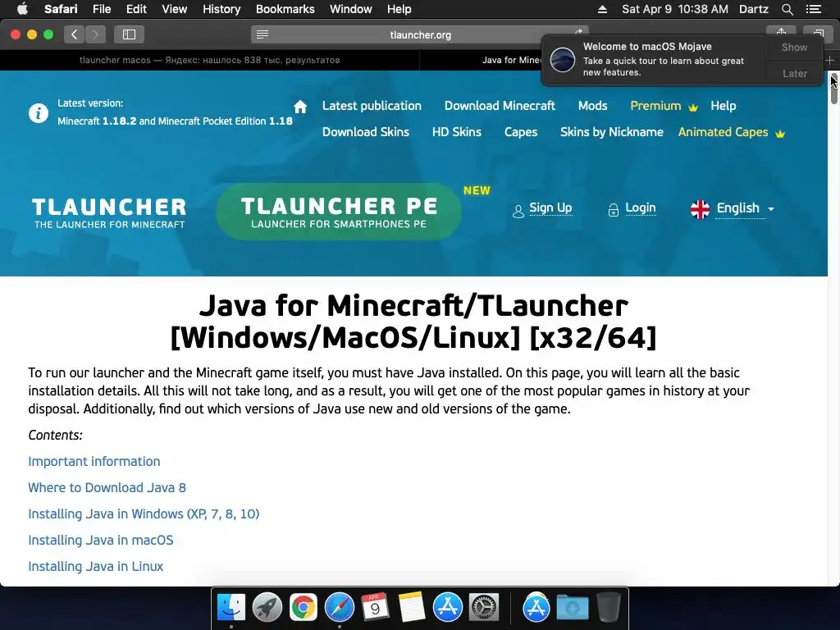Screen dimensions: 840x630
Task: Click the tlauncher.org address field
Action: (420, 34)
